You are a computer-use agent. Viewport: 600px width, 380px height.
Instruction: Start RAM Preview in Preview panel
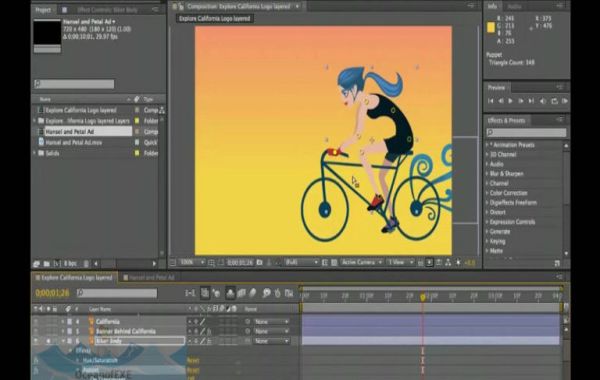click(x=565, y=101)
